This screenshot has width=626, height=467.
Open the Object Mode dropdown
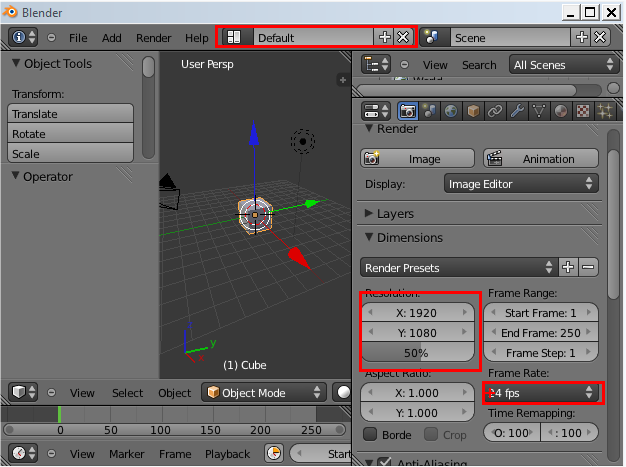(x=264, y=393)
